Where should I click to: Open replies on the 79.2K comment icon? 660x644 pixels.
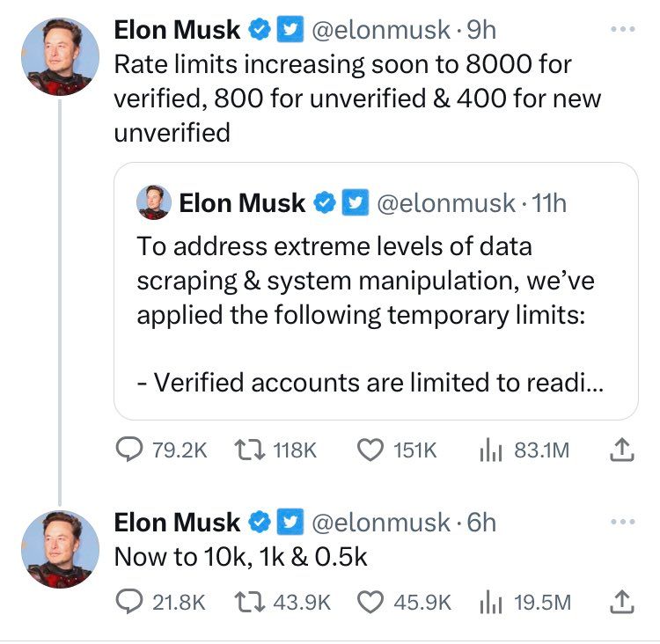point(129,450)
